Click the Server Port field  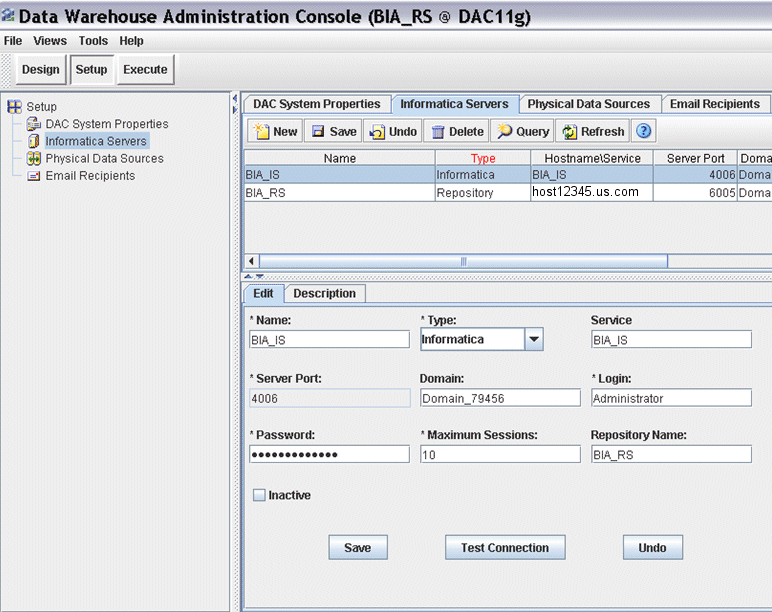329,398
